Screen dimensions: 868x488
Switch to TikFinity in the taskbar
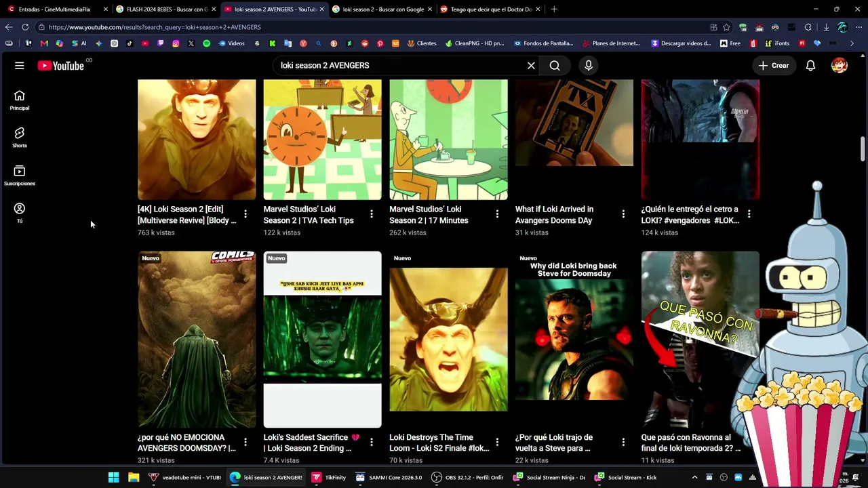(329, 477)
